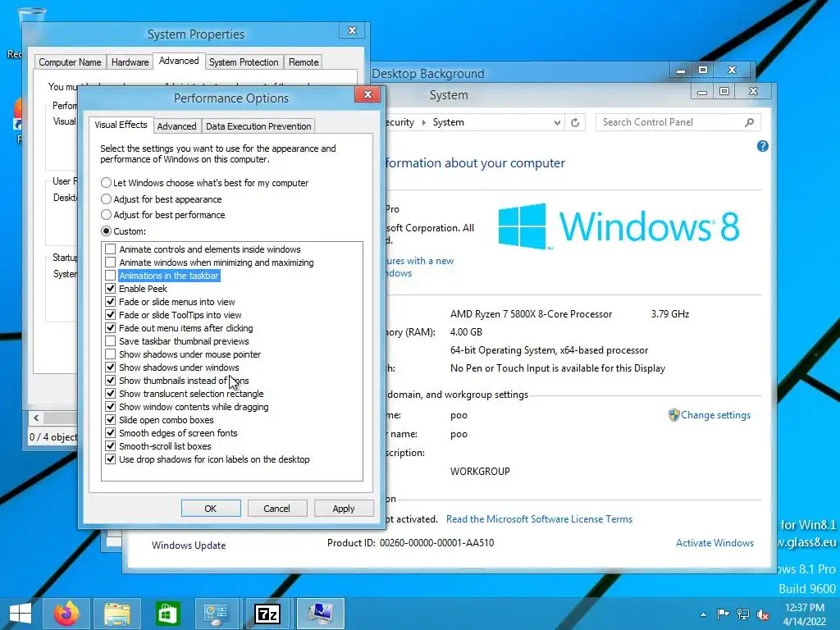Open the taskbar clock and date

pyautogui.click(x=804, y=614)
